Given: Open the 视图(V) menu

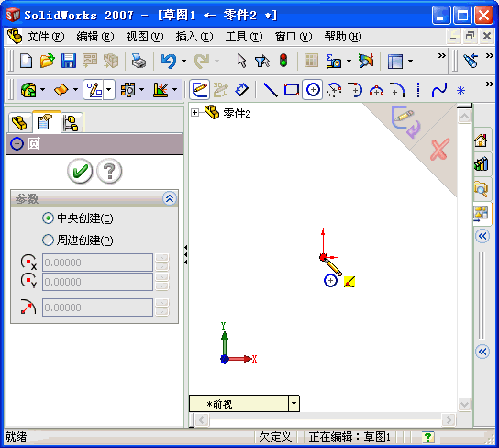Looking at the screenshot, I should coord(145,37).
